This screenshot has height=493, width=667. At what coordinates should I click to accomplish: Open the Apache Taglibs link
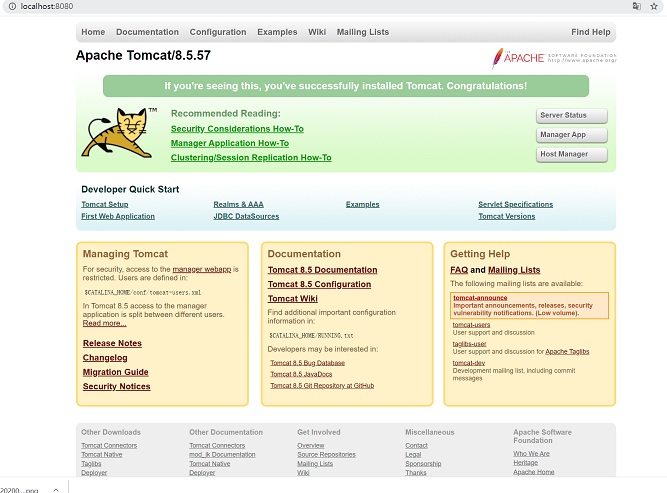pos(567,352)
